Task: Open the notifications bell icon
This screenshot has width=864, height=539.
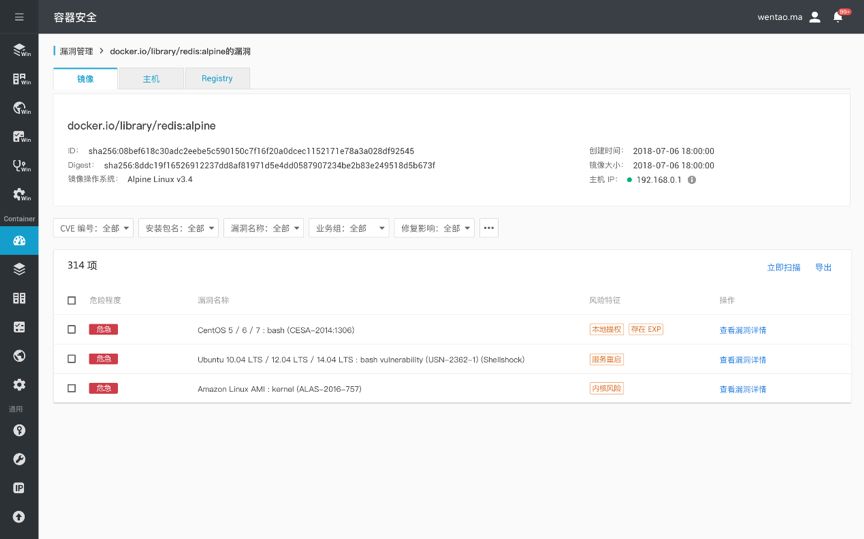Action: [838, 17]
